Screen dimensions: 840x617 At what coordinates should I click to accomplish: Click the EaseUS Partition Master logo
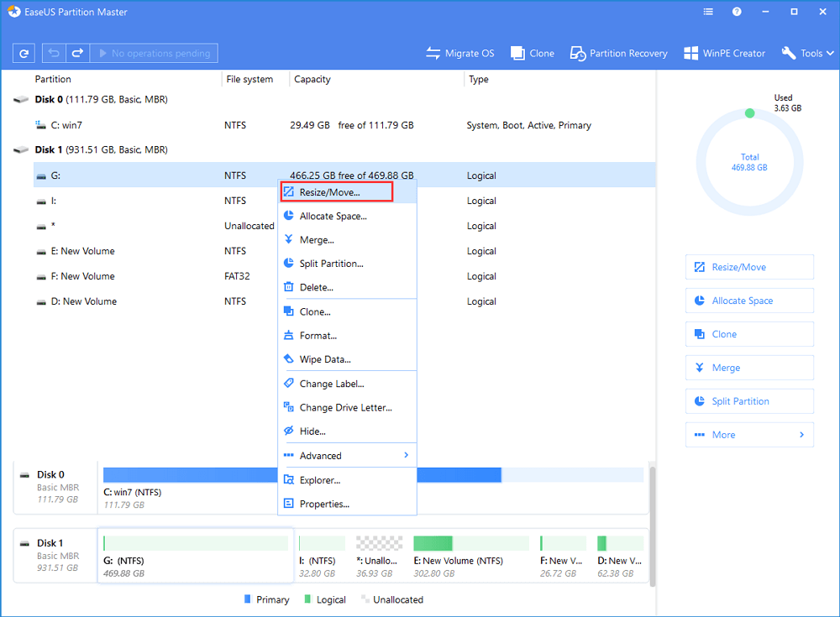(x=14, y=12)
